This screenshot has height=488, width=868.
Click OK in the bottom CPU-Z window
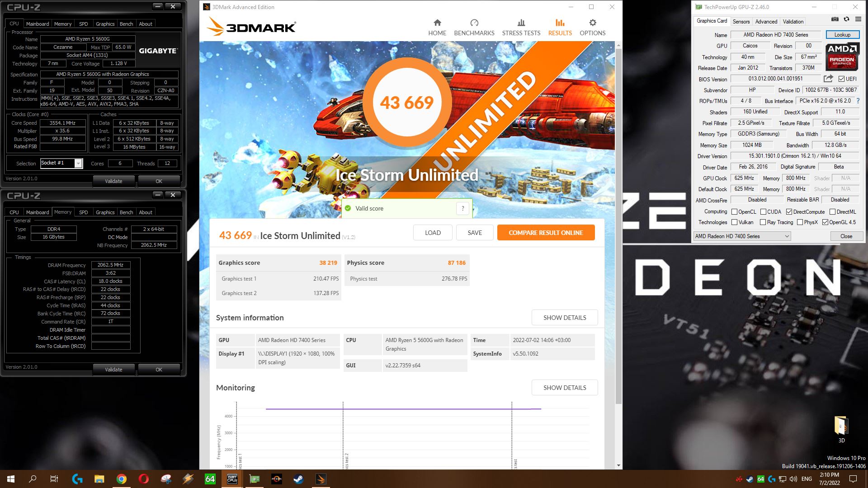tap(159, 370)
